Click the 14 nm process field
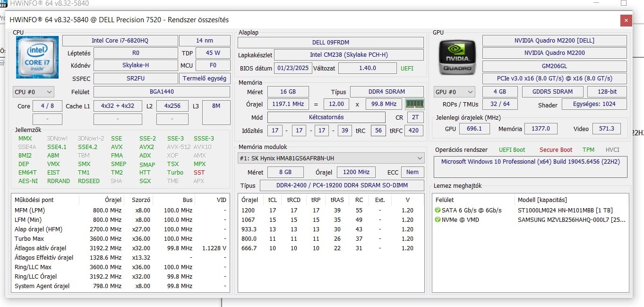The width and height of the screenshot is (644, 307). click(205, 41)
